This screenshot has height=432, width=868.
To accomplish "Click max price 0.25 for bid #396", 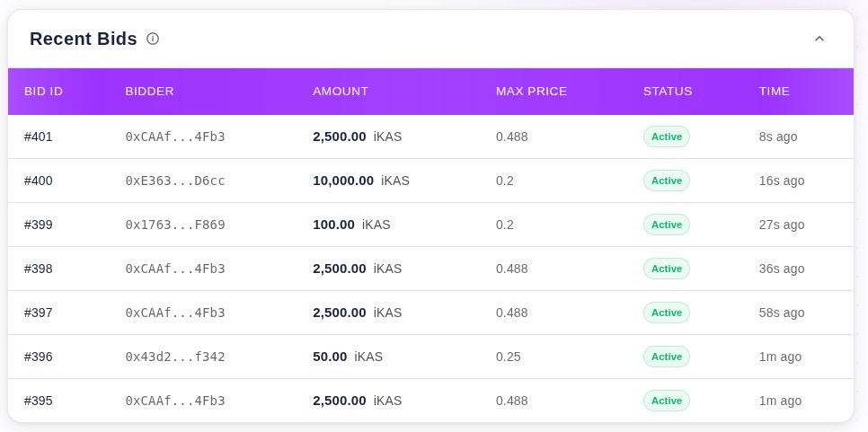I will [x=509, y=357].
